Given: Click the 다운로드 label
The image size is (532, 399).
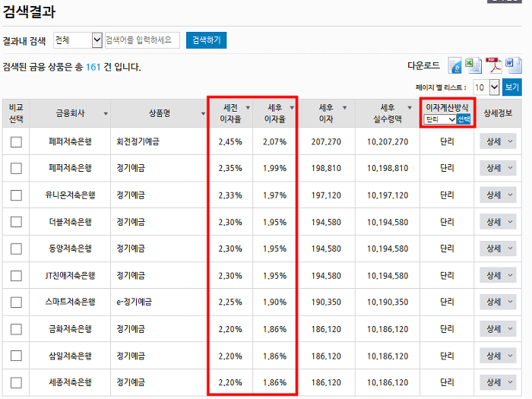Looking at the screenshot, I should pos(423,65).
